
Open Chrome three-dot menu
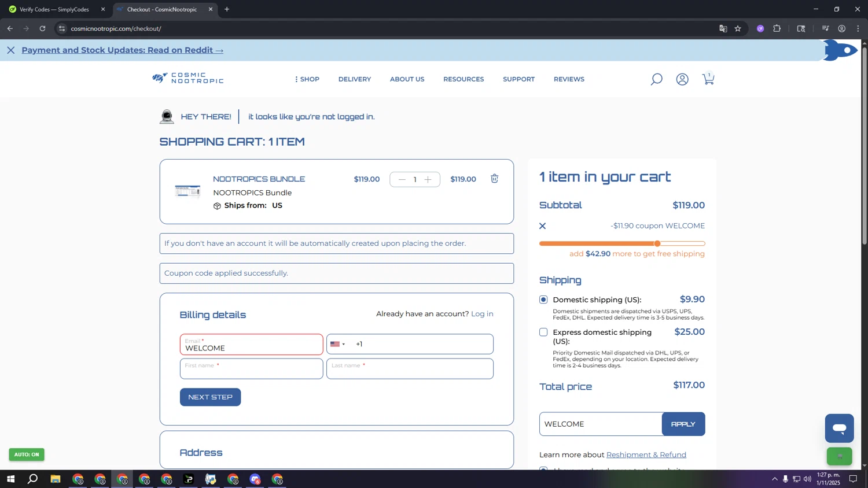pyautogui.click(x=858, y=28)
